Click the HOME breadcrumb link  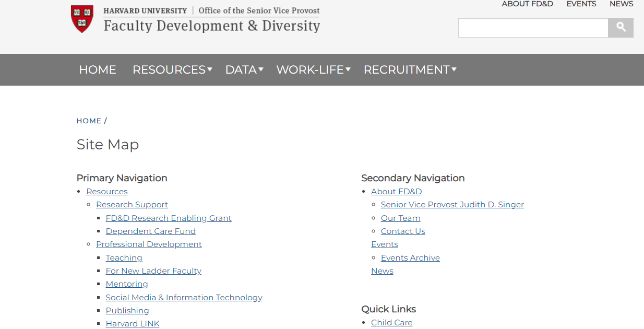[x=89, y=121]
